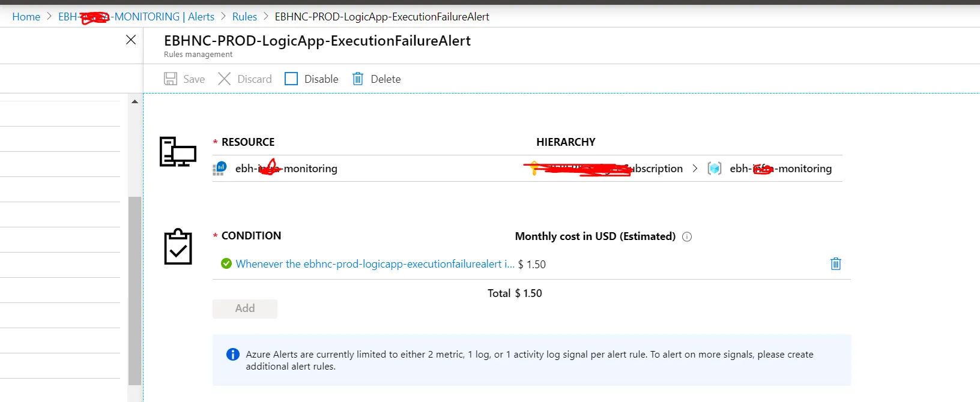Go to Home breadcrumb

26,17
